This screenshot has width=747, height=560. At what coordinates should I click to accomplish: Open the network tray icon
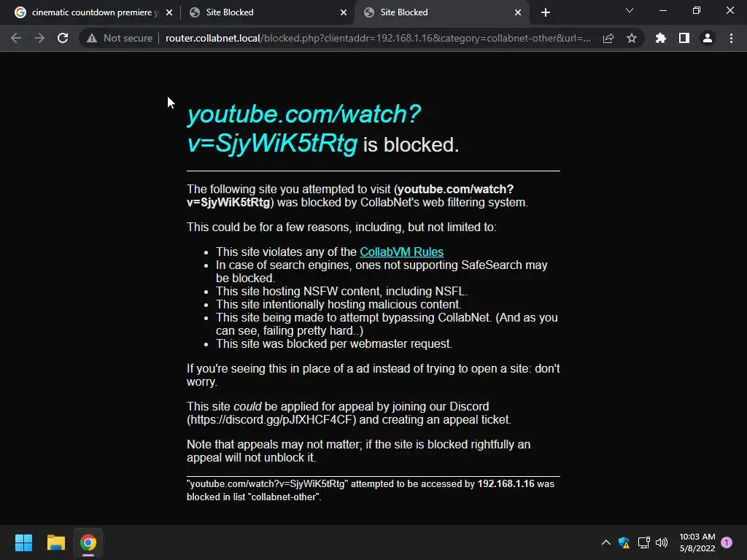(643, 542)
